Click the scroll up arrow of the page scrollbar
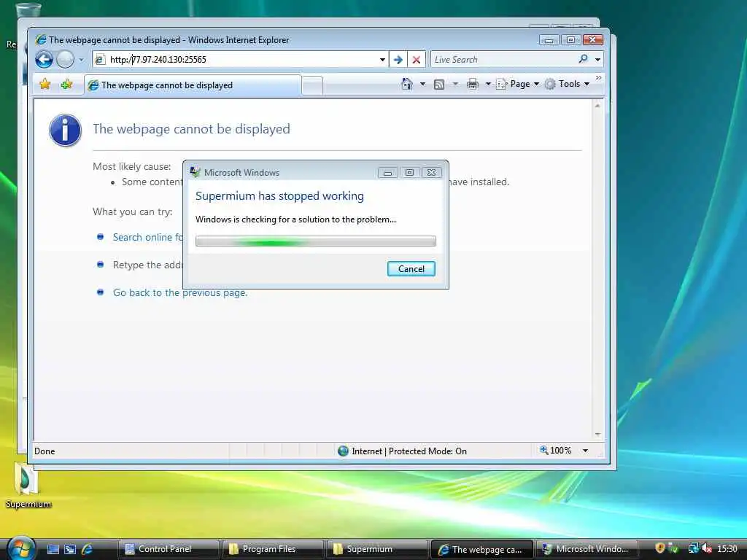Image resolution: width=747 pixels, height=560 pixels. click(x=597, y=106)
